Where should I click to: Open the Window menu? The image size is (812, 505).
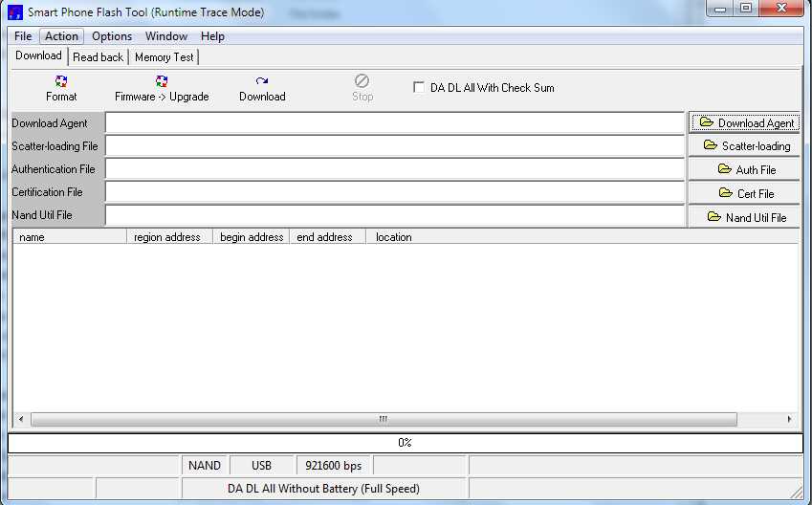[x=166, y=36]
